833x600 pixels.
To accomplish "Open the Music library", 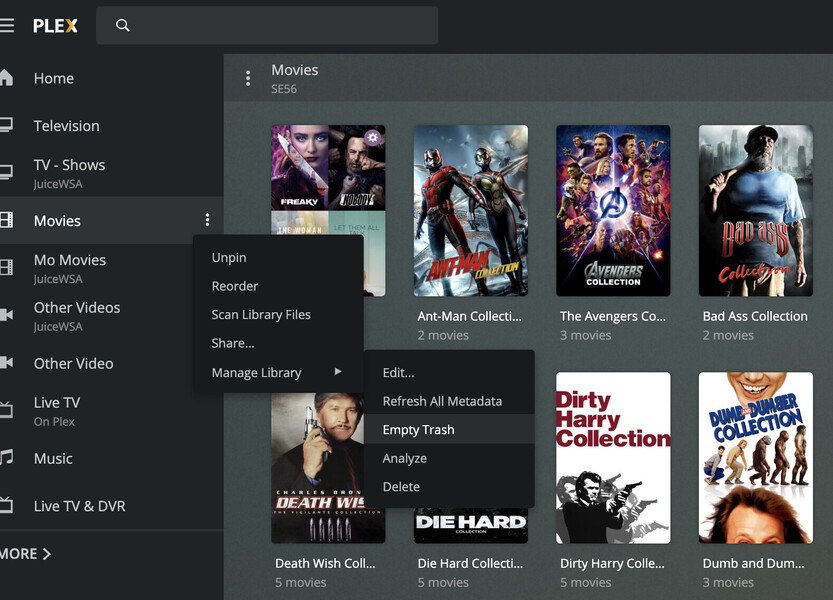I will coord(53,459).
